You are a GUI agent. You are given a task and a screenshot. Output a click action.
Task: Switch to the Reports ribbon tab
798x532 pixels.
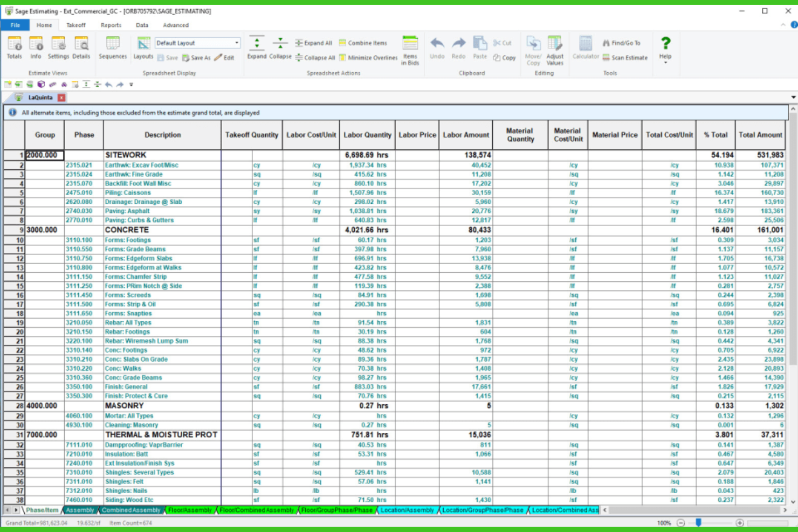(111, 25)
